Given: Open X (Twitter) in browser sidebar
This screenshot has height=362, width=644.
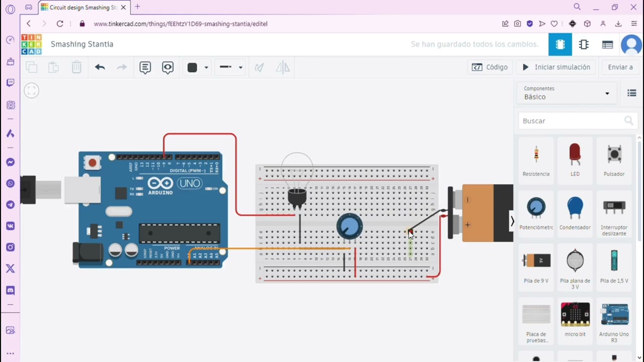Looking at the screenshot, I should pyautogui.click(x=10, y=268).
